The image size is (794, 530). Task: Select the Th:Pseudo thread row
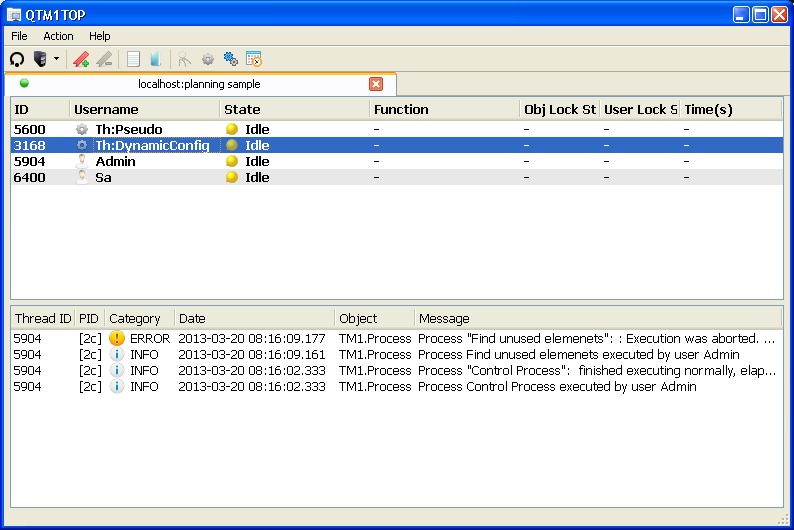128,129
